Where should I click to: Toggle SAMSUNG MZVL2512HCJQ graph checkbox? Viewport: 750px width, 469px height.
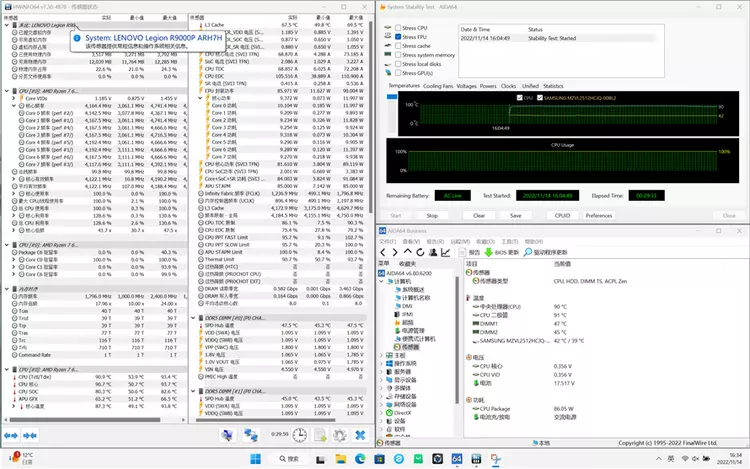[540, 98]
